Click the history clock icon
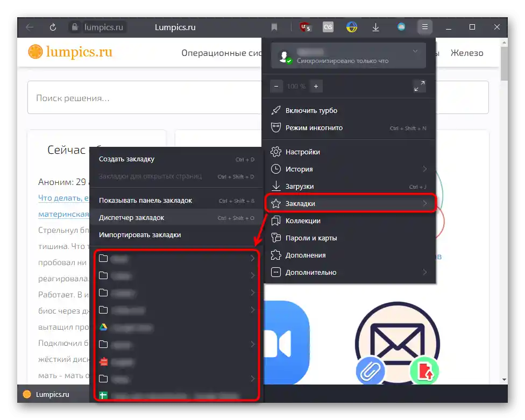This screenshot has height=420, width=525. coord(276,169)
